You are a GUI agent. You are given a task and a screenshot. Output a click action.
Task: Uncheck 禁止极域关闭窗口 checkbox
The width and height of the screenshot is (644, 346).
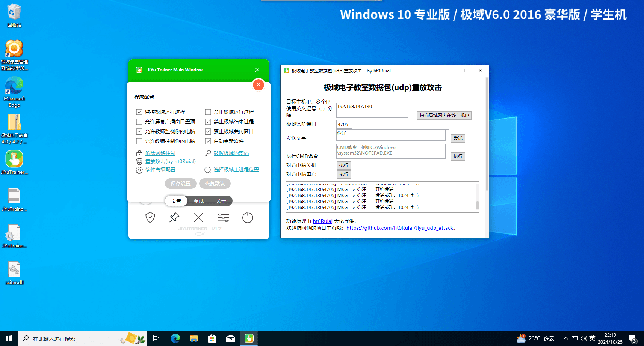[x=208, y=131]
